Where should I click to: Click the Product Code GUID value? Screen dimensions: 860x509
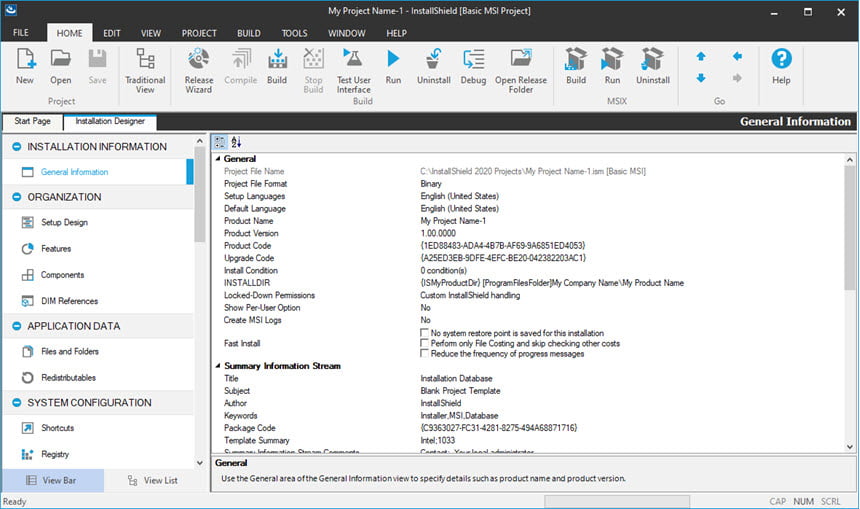[x=502, y=246]
